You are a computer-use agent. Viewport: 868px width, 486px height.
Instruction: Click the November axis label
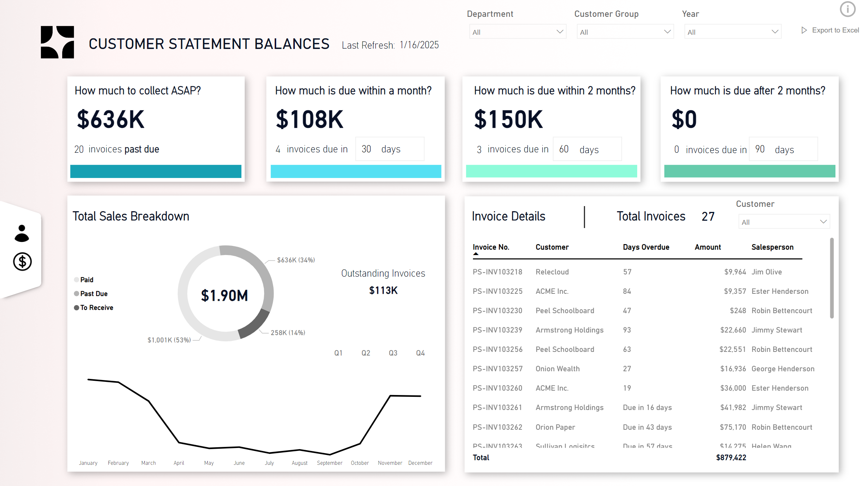pos(390,463)
